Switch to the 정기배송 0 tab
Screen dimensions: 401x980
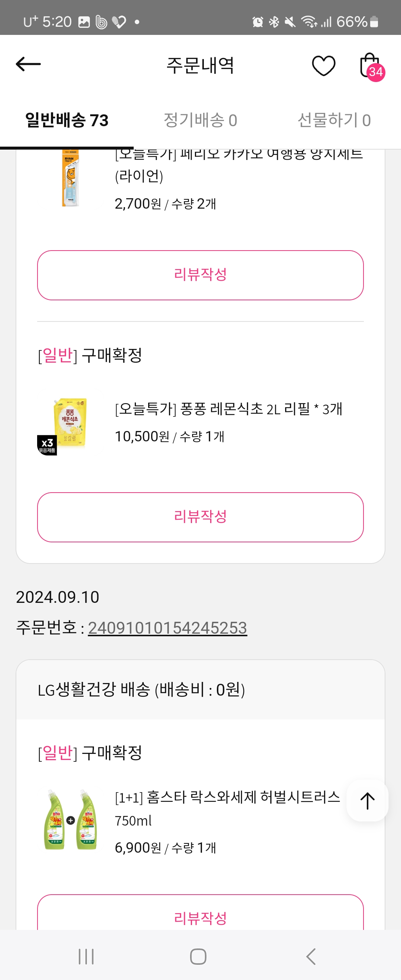click(200, 120)
